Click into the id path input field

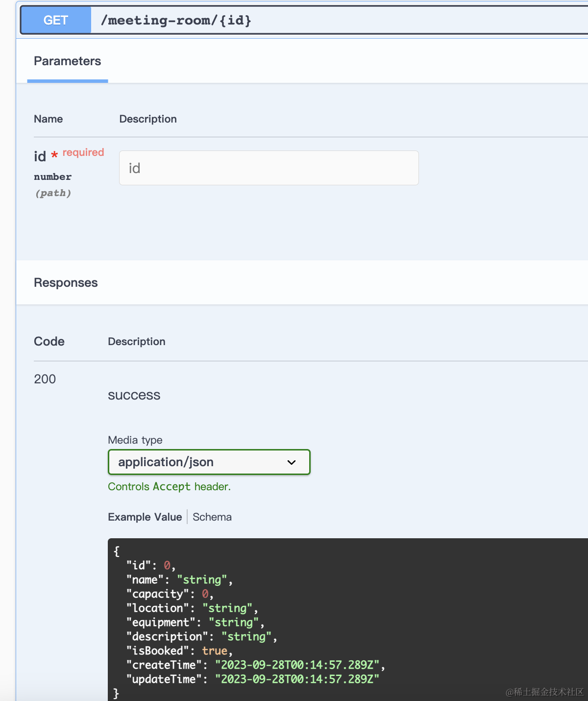(x=269, y=168)
